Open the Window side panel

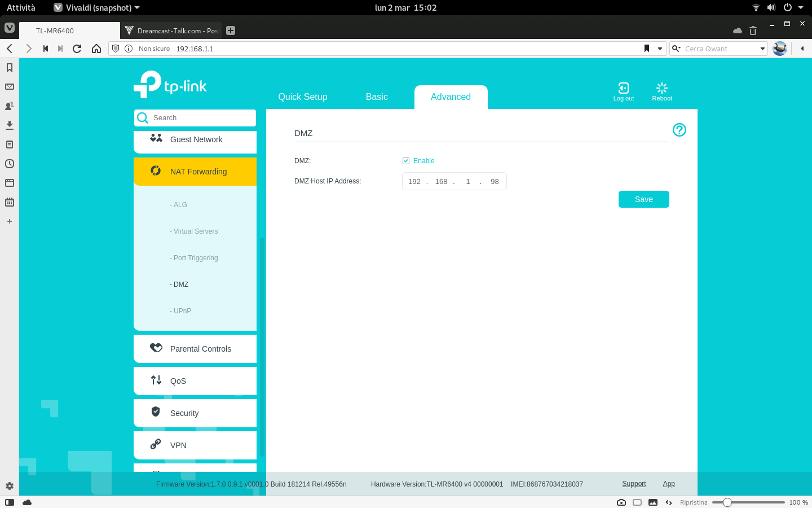click(10, 183)
